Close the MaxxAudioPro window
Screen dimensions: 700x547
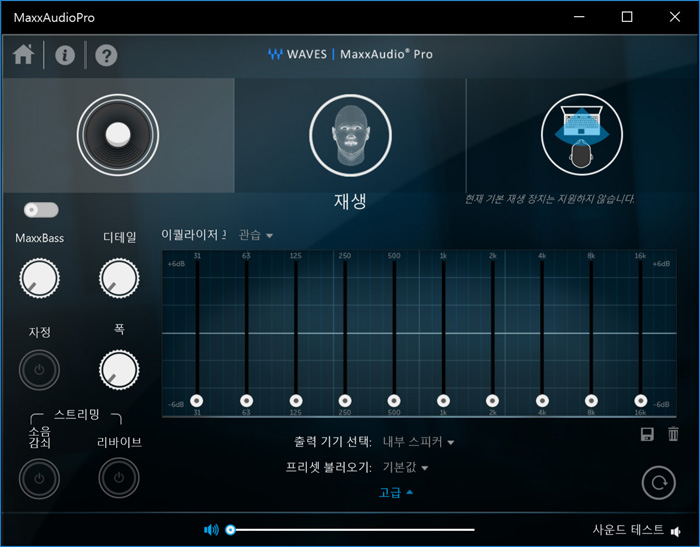[675, 17]
